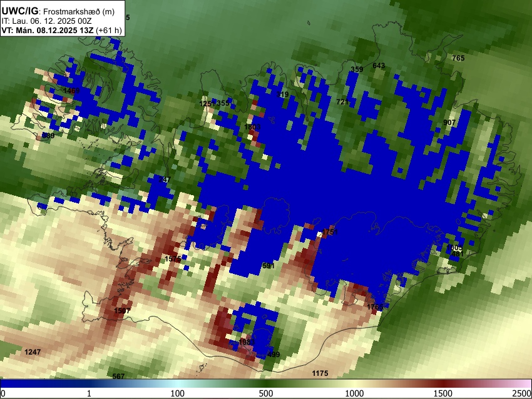Click the map value "1247"
Screen dimensions: 532x399
(x=33, y=352)
